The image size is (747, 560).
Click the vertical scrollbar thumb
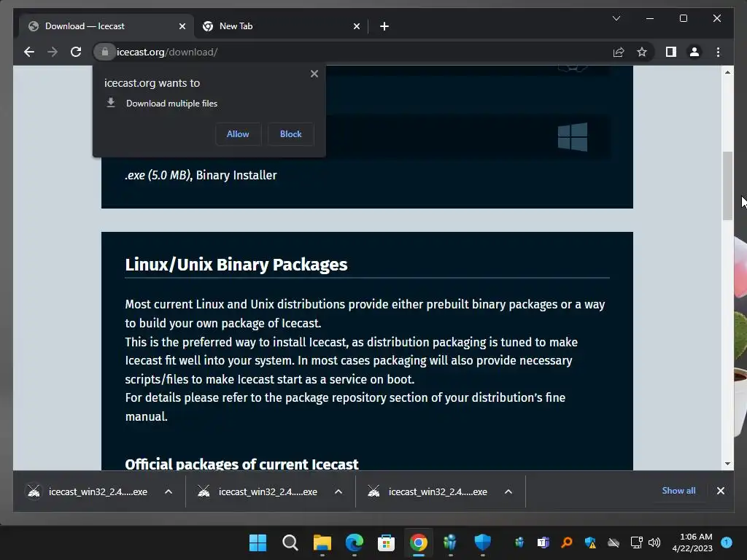pos(727,186)
